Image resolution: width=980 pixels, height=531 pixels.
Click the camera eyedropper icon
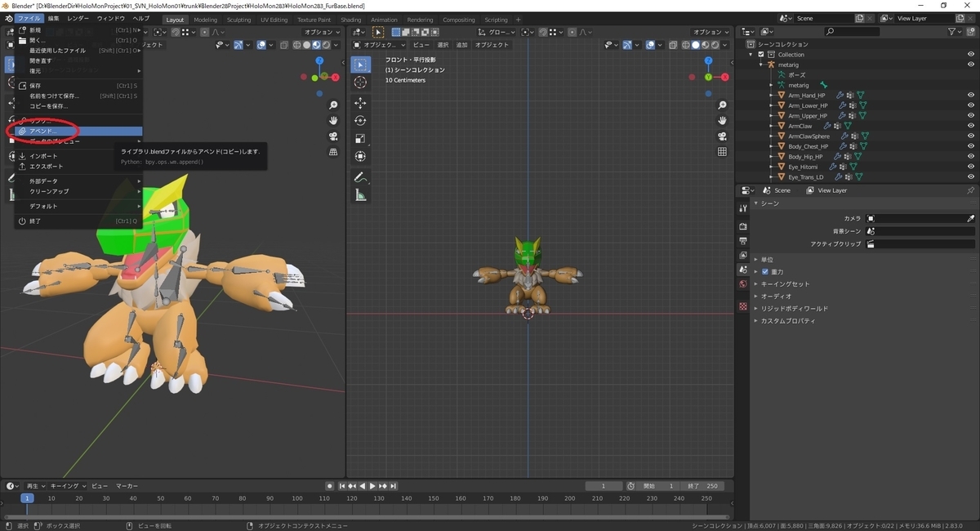[971, 219]
